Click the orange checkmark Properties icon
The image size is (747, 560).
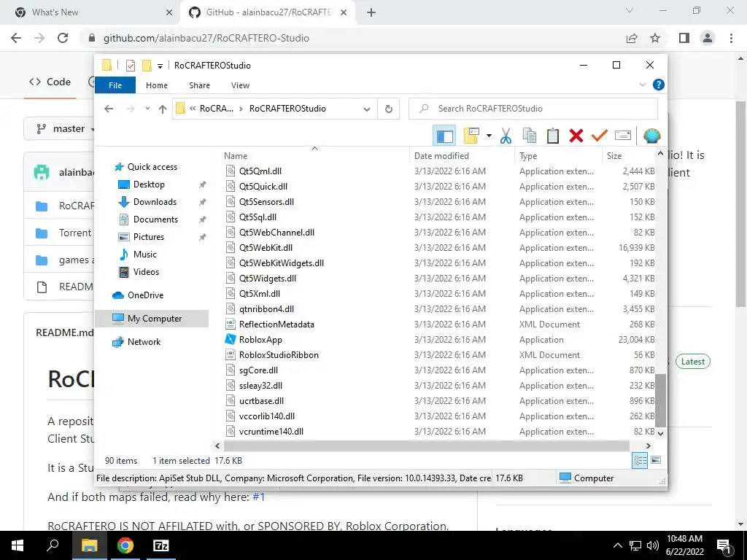point(600,136)
